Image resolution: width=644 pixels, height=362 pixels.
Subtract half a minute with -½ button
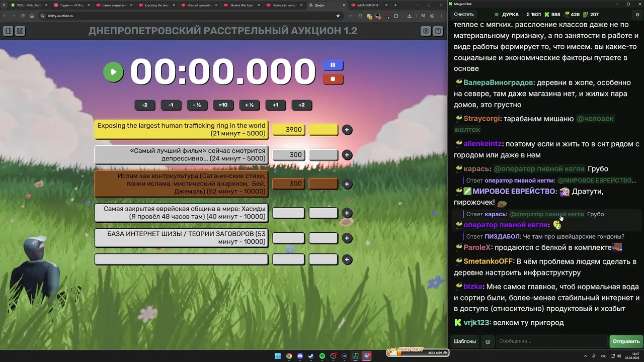(197, 105)
